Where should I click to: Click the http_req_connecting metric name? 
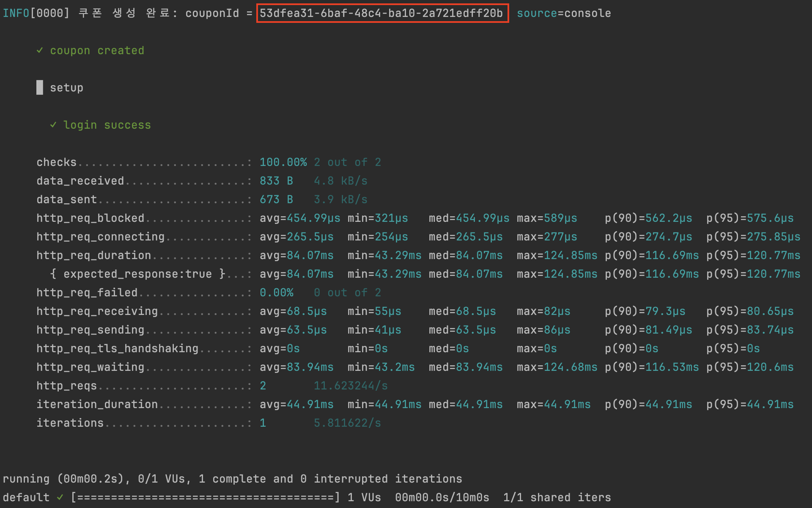(100, 237)
